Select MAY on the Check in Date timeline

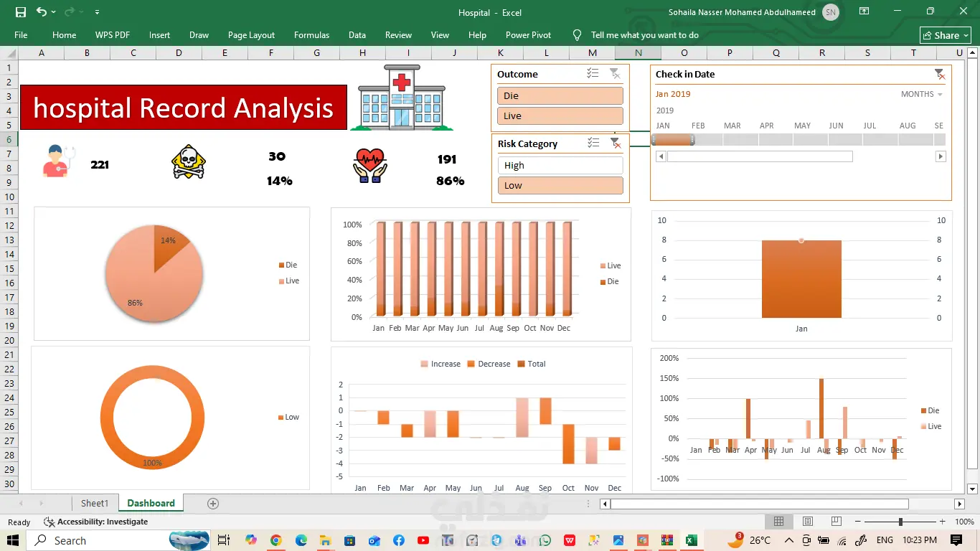(810, 140)
